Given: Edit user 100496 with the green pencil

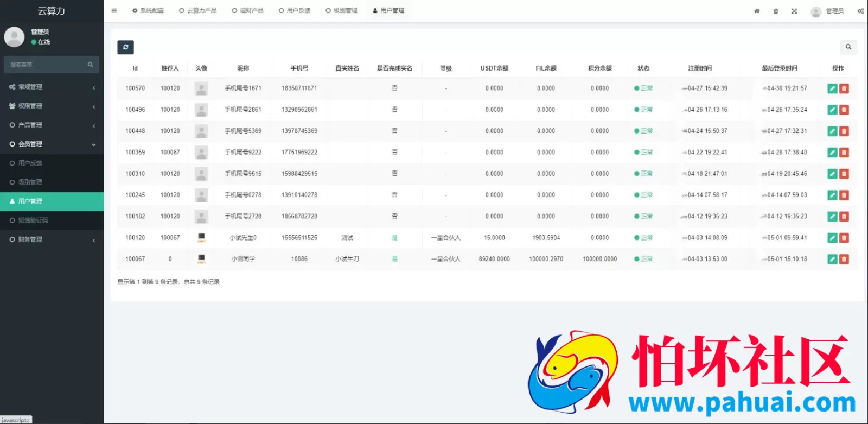Looking at the screenshot, I should coord(832,110).
